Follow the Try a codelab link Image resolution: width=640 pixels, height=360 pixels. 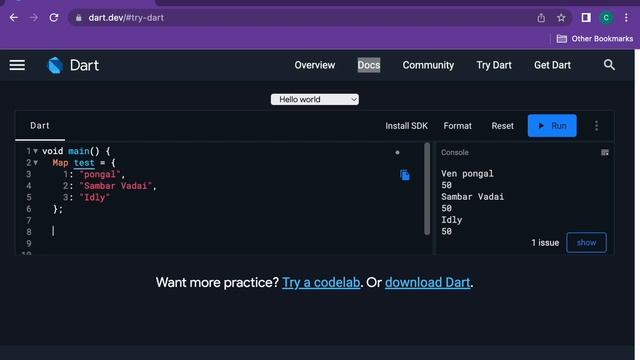[x=321, y=282]
